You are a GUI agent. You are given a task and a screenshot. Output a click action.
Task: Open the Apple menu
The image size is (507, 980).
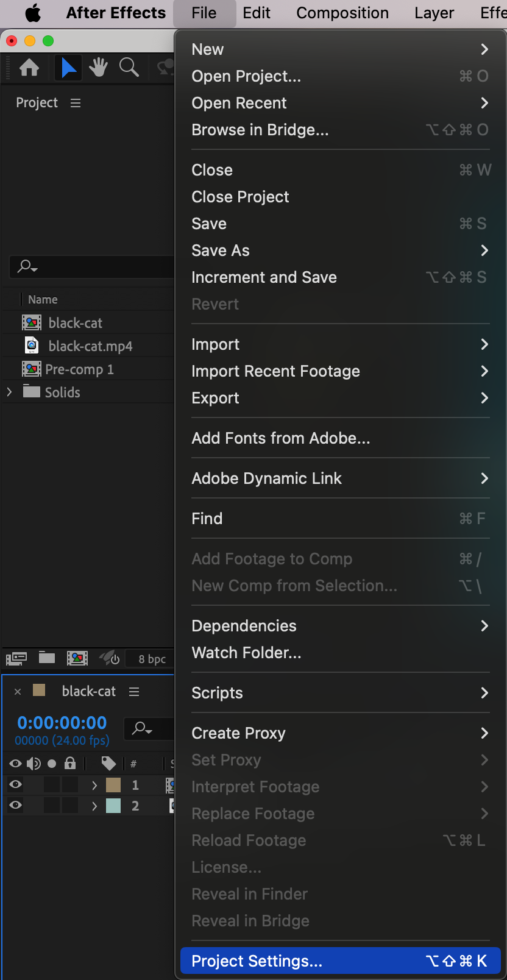tap(33, 13)
